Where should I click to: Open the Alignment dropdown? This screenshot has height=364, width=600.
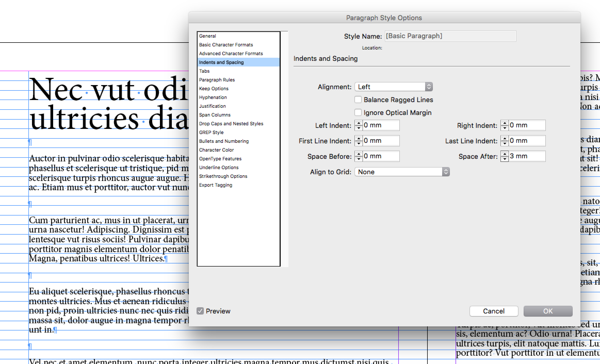pos(394,87)
